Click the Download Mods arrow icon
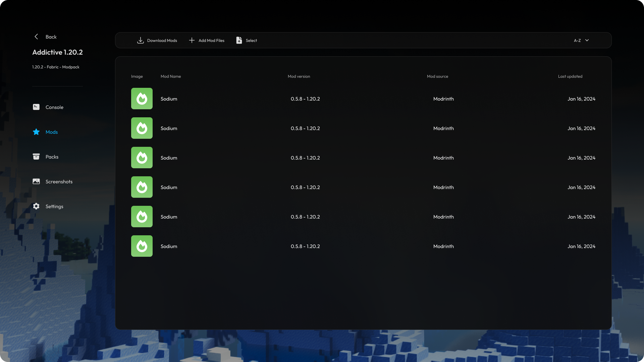Image resolution: width=644 pixels, height=362 pixels. pos(141,40)
